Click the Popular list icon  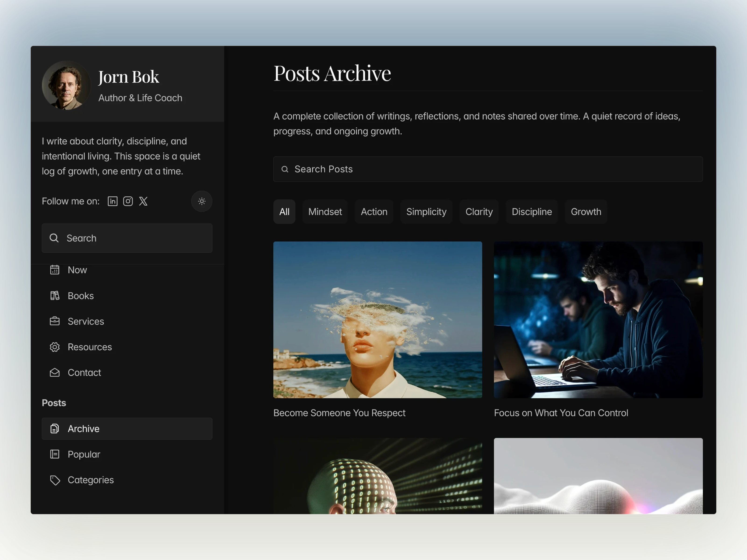tap(55, 454)
